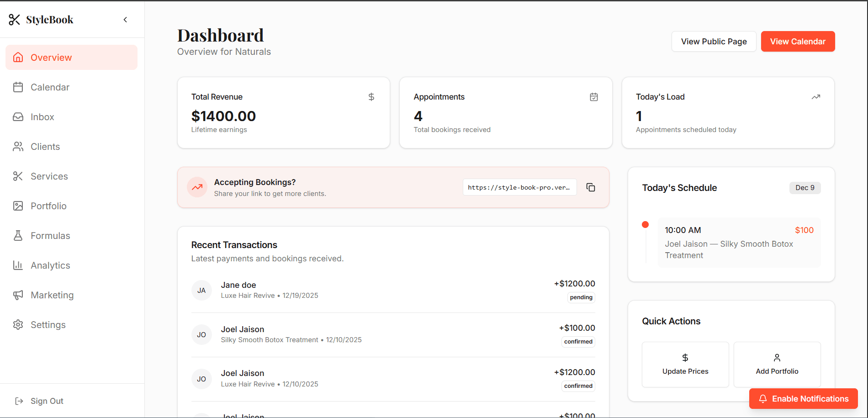Select Overview in the sidebar

[x=51, y=57]
